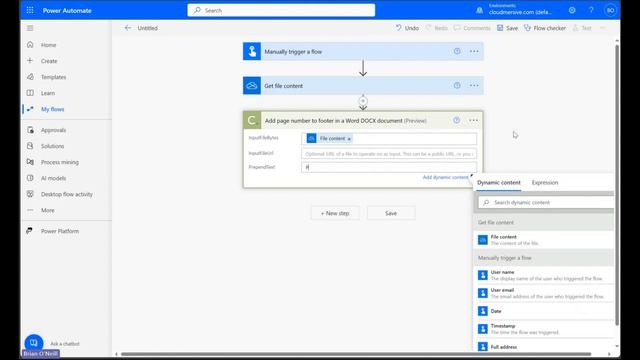Screen dimensions: 640x360
Task: Open Comments from the toolbar
Action: (472, 28)
